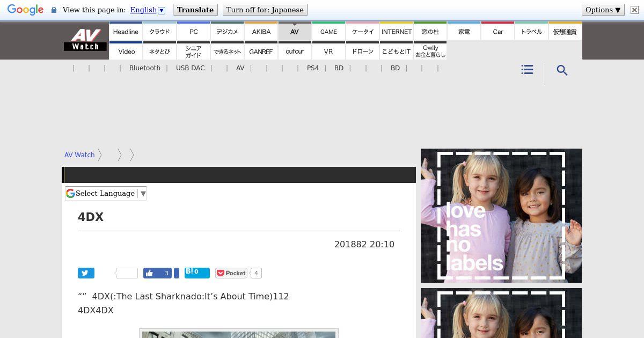Click the search magnifier icon

pyautogui.click(x=562, y=70)
